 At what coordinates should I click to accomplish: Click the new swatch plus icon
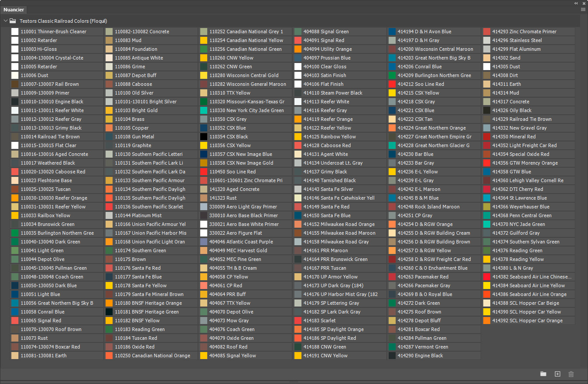coord(557,374)
